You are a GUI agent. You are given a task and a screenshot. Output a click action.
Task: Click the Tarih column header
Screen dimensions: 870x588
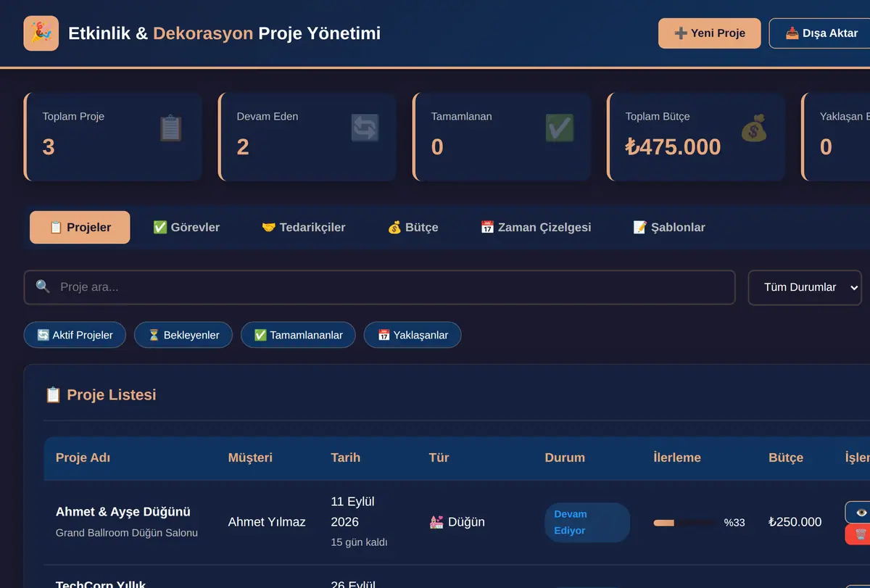pos(345,457)
